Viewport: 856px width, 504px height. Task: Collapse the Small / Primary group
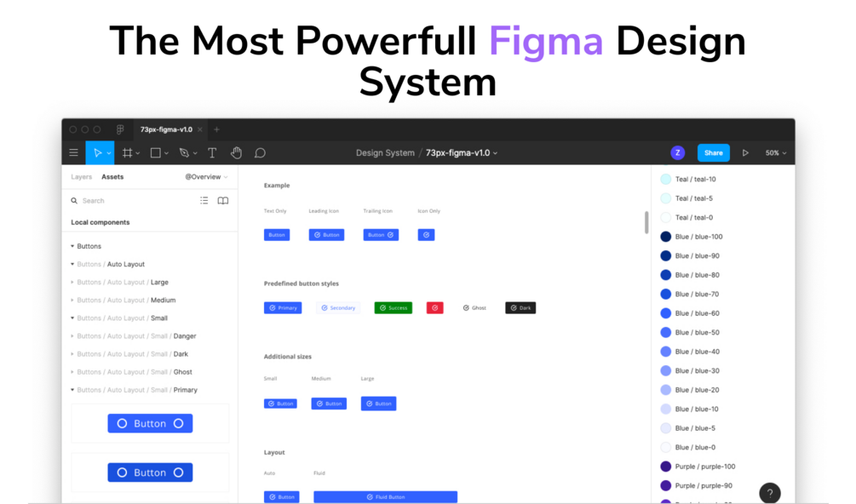[x=72, y=390]
